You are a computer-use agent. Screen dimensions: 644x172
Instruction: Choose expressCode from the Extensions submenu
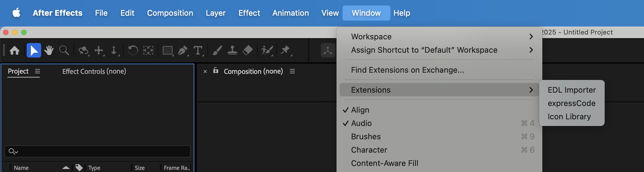571,103
